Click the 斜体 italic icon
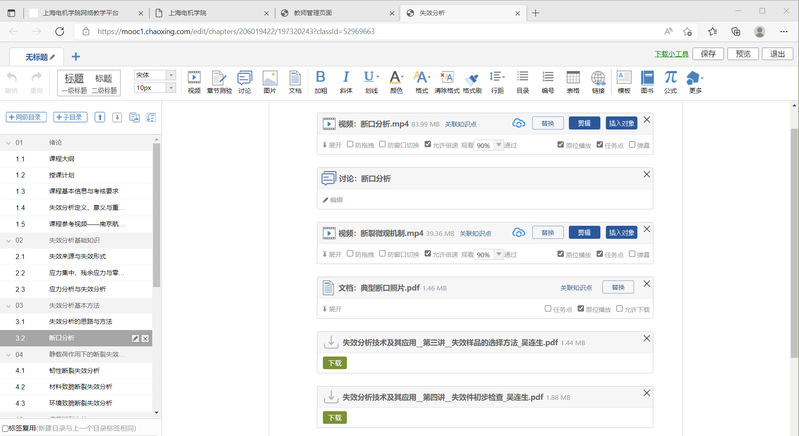 point(346,81)
